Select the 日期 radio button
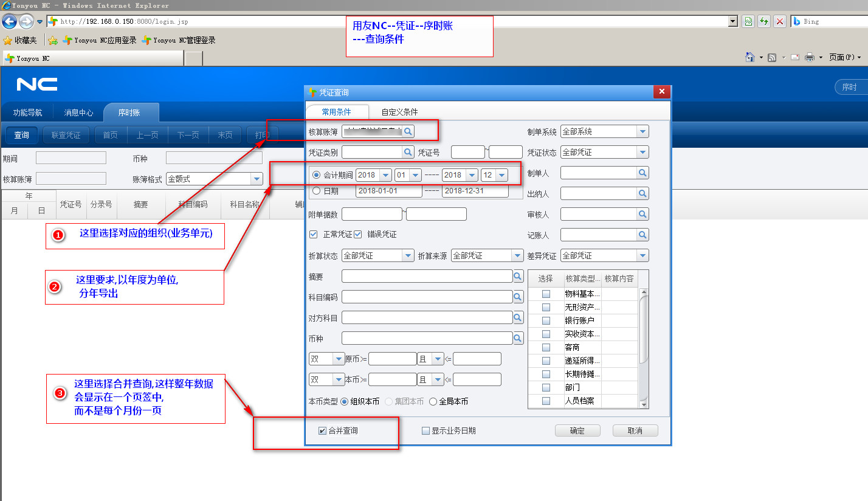 click(316, 191)
